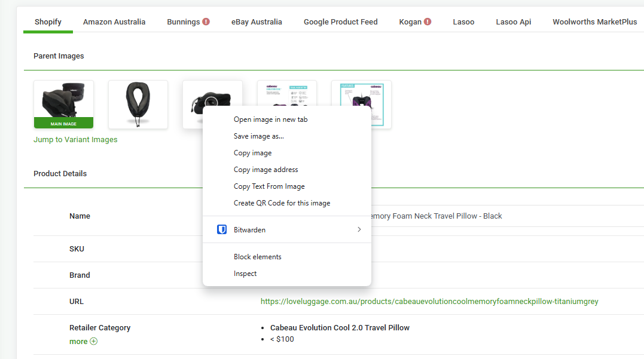This screenshot has height=359, width=644.
Task: Open Woolworths MarketPlus tab
Action: [x=595, y=22]
